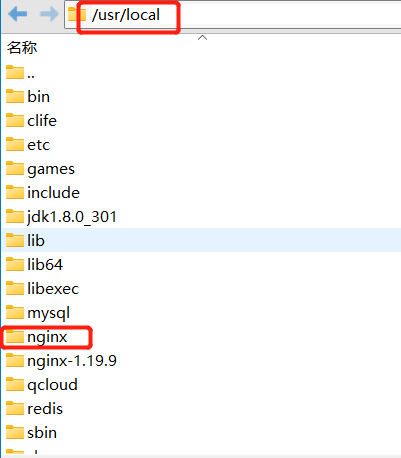Image resolution: width=401 pixels, height=458 pixels.
Task: Select the clife folder icon
Action: click(15, 120)
